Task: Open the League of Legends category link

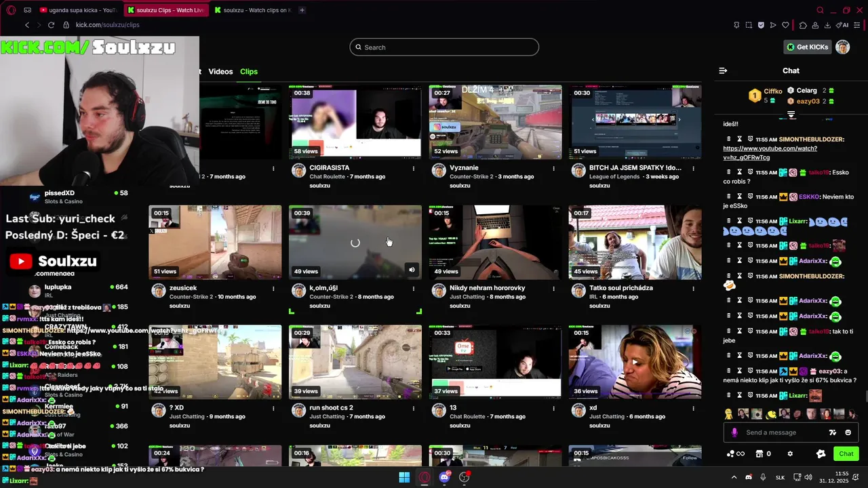Action: click(x=616, y=176)
